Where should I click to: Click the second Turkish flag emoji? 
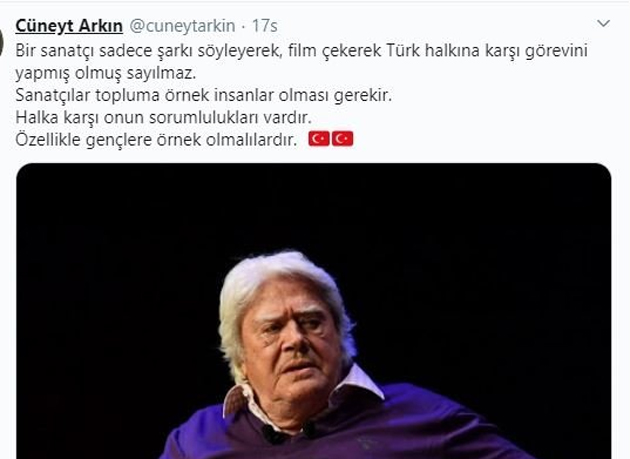coord(343,139)
